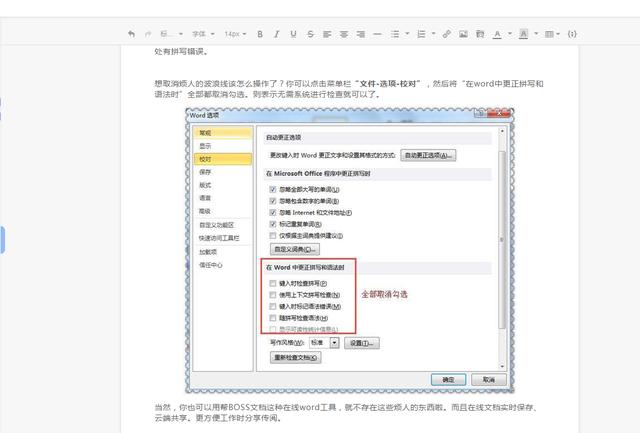
Task: Click the 在 Word 中更正拼写和语法时 heading
Action: (305, 267)
